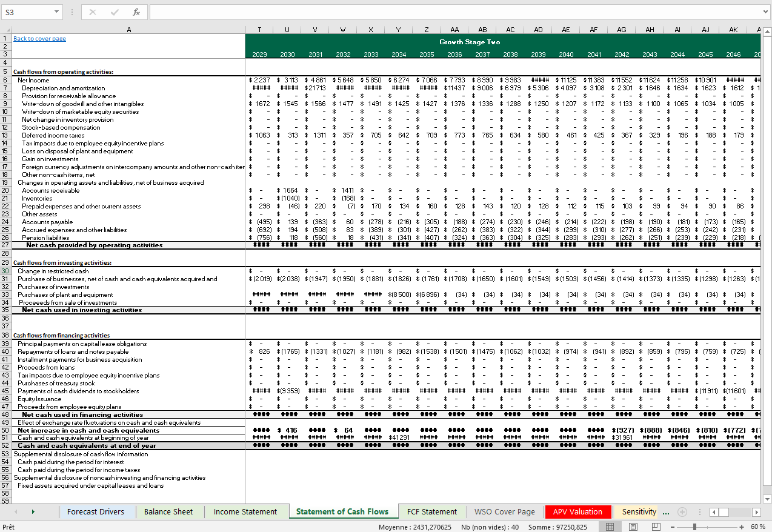Switch to the Forecast Drivers tab
The image size is (772, 532).
coord(96,511)
